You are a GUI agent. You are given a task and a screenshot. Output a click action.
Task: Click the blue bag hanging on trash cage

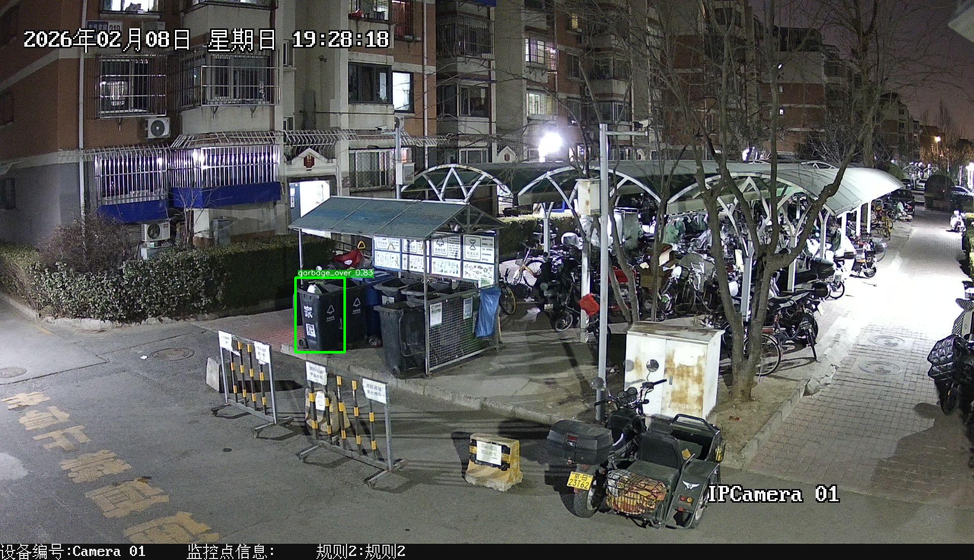click(488, 311)
